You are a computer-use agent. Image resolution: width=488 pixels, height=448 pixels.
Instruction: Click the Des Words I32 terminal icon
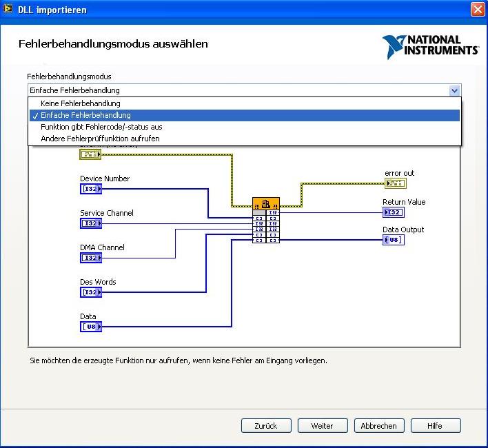90,292
